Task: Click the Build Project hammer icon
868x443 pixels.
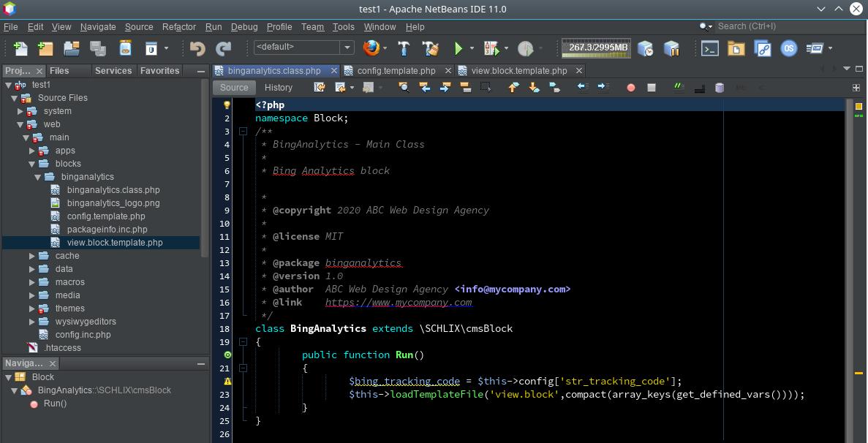Action: pyautogui.click(x=404, y=49)
